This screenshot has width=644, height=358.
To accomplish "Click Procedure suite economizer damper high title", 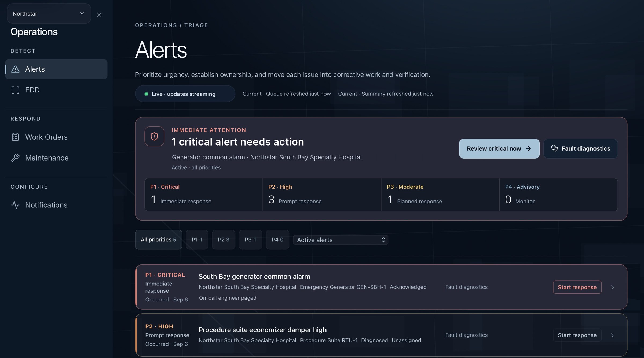I will pos(262,330).
